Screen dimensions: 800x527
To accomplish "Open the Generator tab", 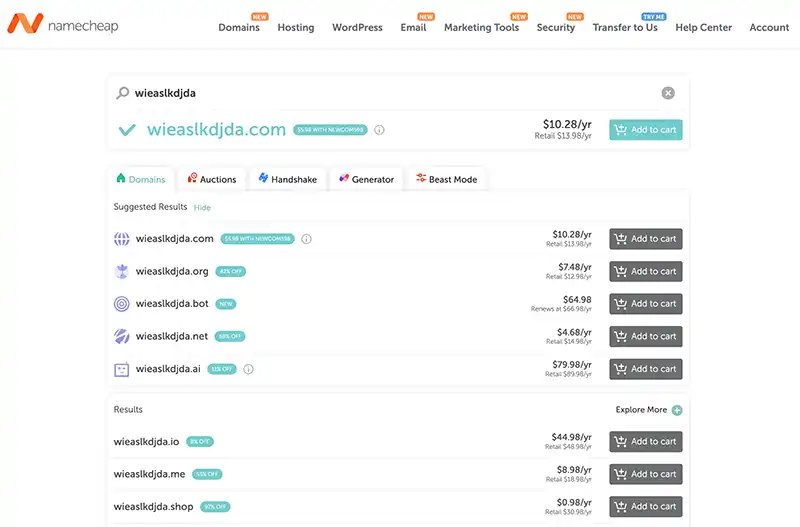I will (366, 179).
